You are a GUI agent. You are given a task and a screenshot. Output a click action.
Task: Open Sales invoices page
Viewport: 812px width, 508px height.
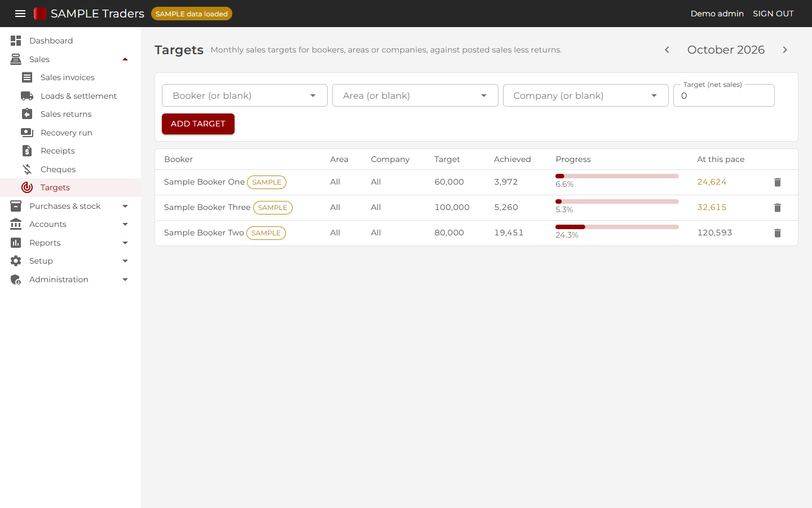coord(70,77)
